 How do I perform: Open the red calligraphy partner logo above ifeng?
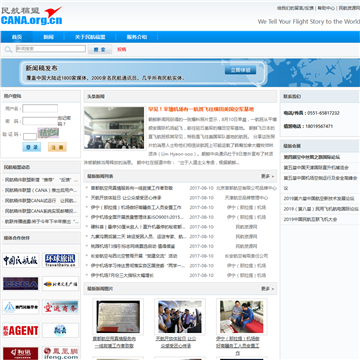(60, 307)
